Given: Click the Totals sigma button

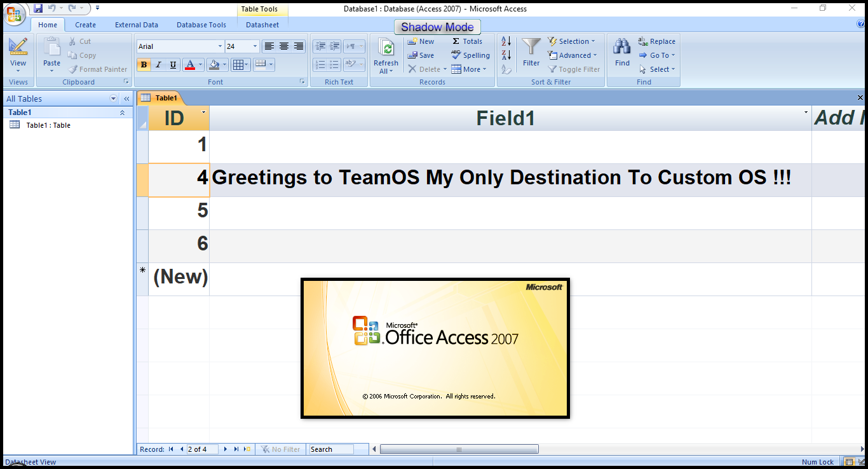Looking at the screenshot, I should (467, 41).
